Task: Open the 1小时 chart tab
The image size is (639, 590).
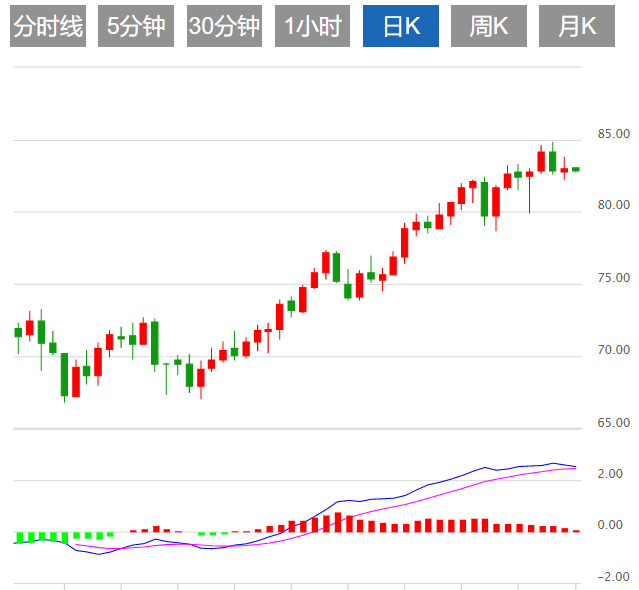Action: tap(313, 26)
